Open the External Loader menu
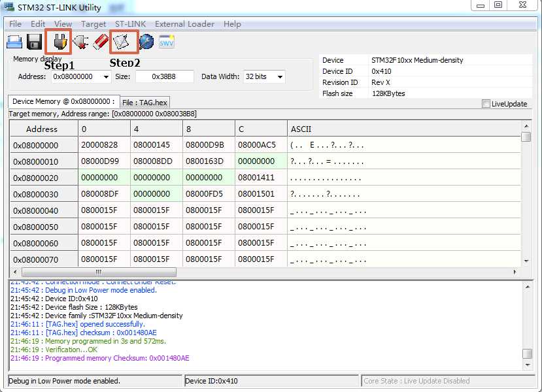The width and height of the screenshot is (542, 392). pos(184,24)
